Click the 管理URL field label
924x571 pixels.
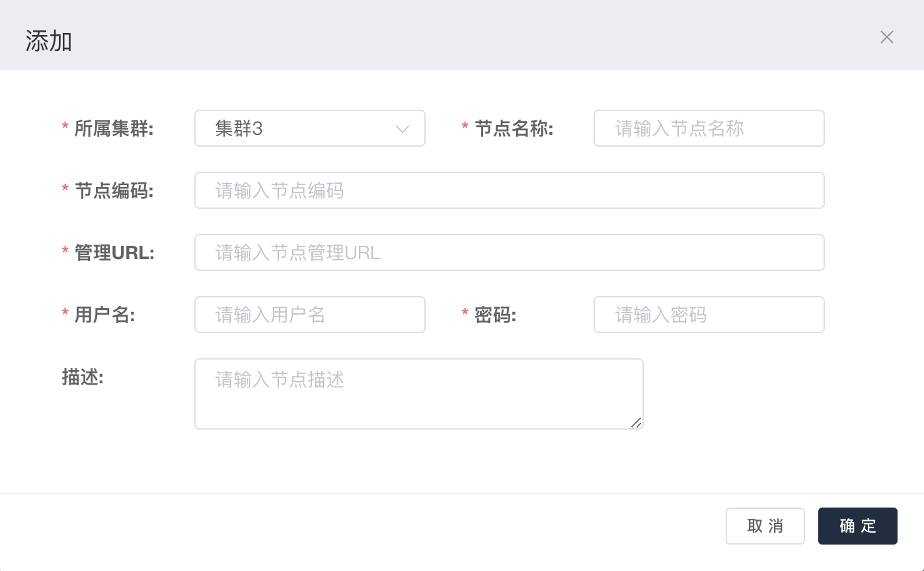coord(114,253)
